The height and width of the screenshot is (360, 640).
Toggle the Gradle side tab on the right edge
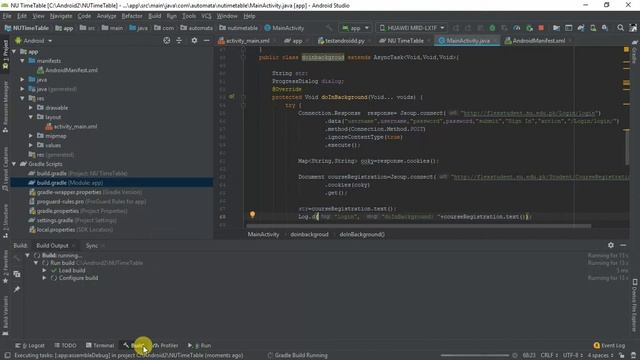click(x=635, y=52)
